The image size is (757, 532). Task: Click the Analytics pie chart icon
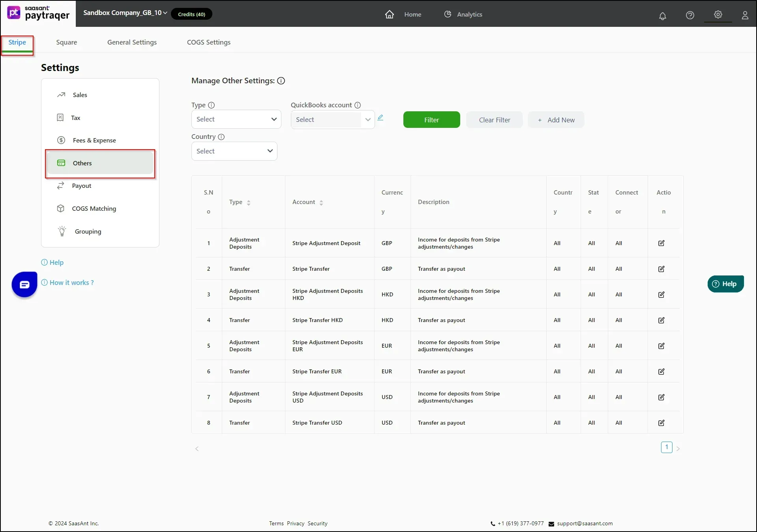pos(448,14)
